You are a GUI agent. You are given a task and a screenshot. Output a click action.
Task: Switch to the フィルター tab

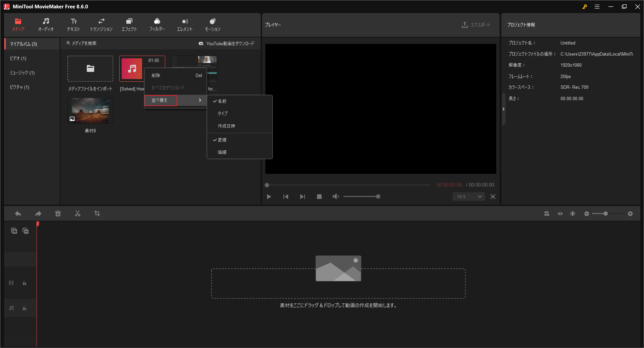click(x=157, y=24)
